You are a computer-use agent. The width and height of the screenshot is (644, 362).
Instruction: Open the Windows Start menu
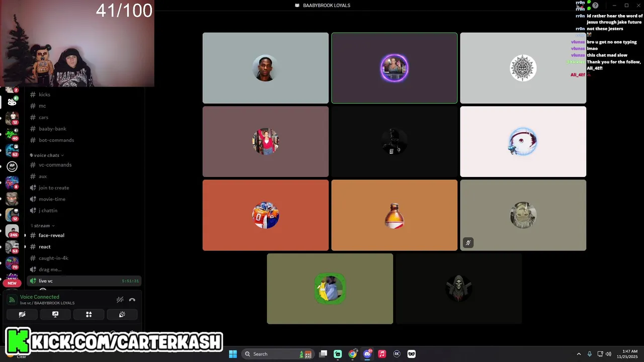point(233,354)
